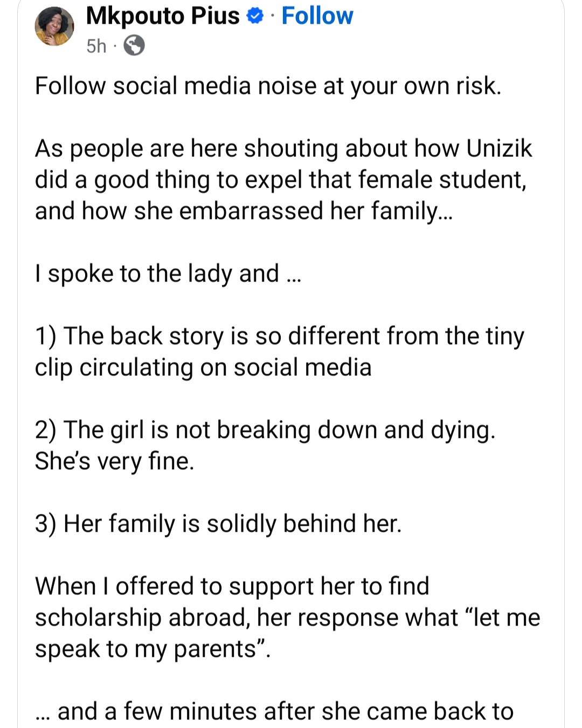Click point 1 line about the back story
The width and height of the screenshot is (582, 728).
tap(279, 336)
